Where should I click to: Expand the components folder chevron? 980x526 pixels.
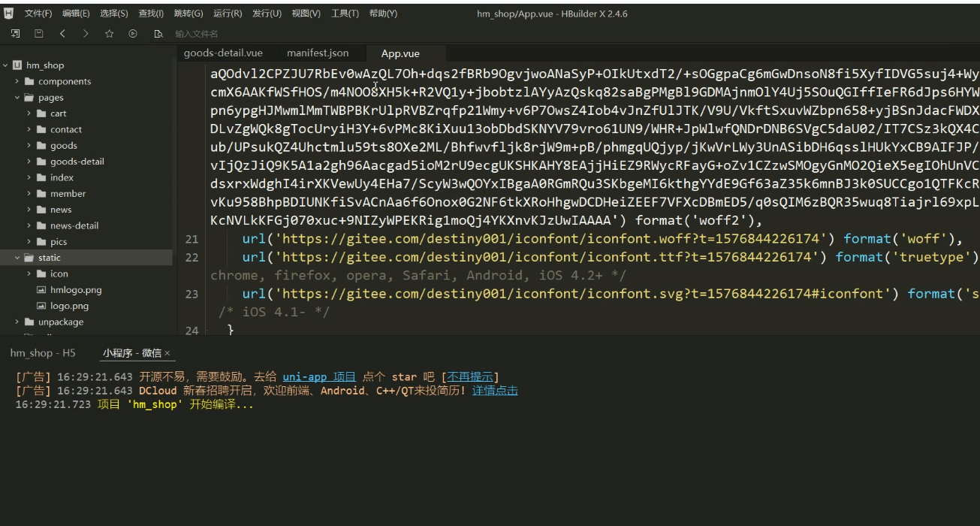(x=17, y=81)
